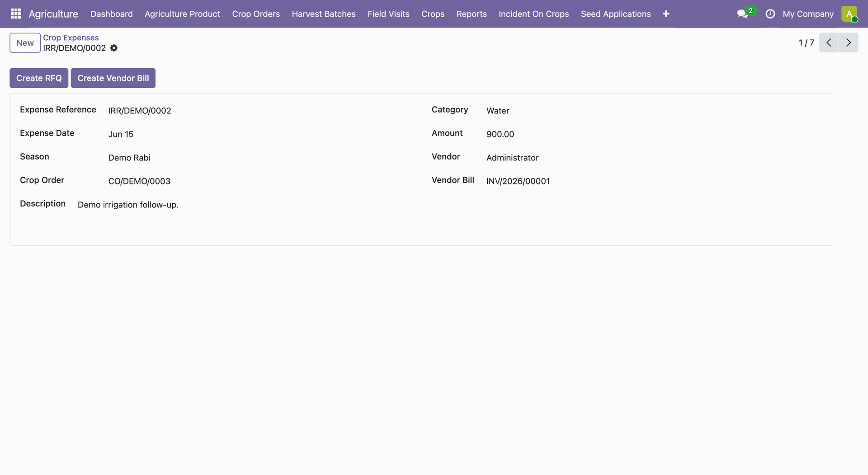
Task: Open the Vendor Bill INV/2026/00001
Action: (518, 181)
